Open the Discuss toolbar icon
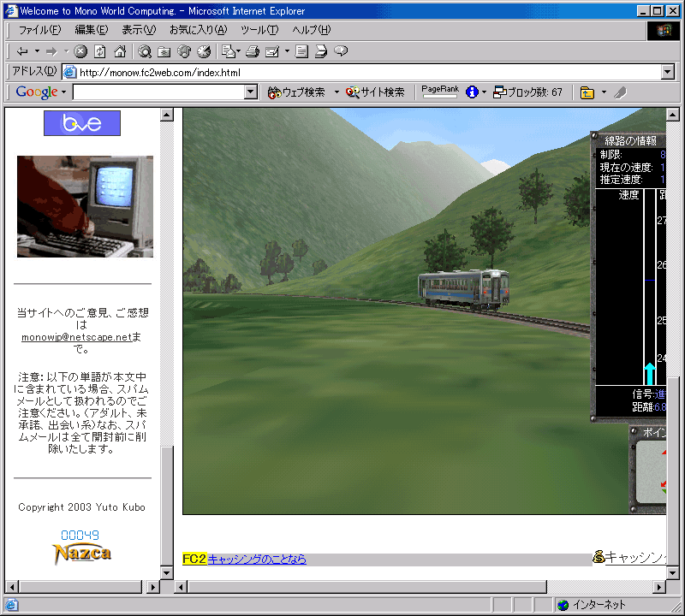Image resolution: width=685 pixels, height=616 pixels. coord(301,51)
